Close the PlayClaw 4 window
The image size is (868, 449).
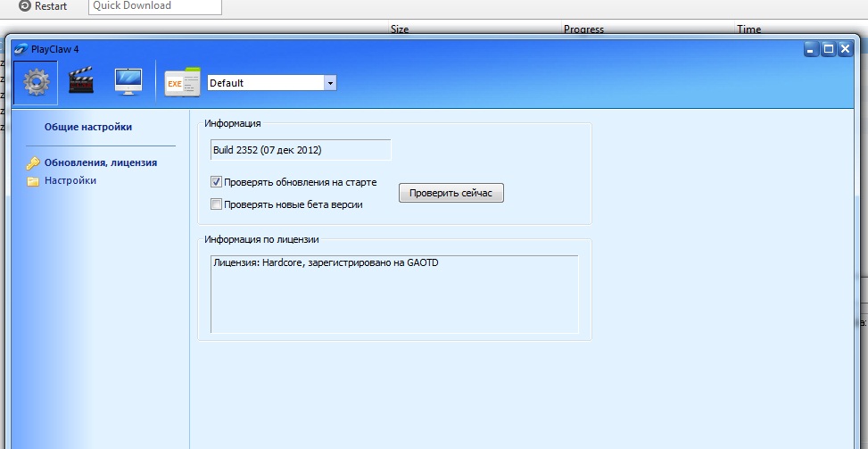(845, 49)
